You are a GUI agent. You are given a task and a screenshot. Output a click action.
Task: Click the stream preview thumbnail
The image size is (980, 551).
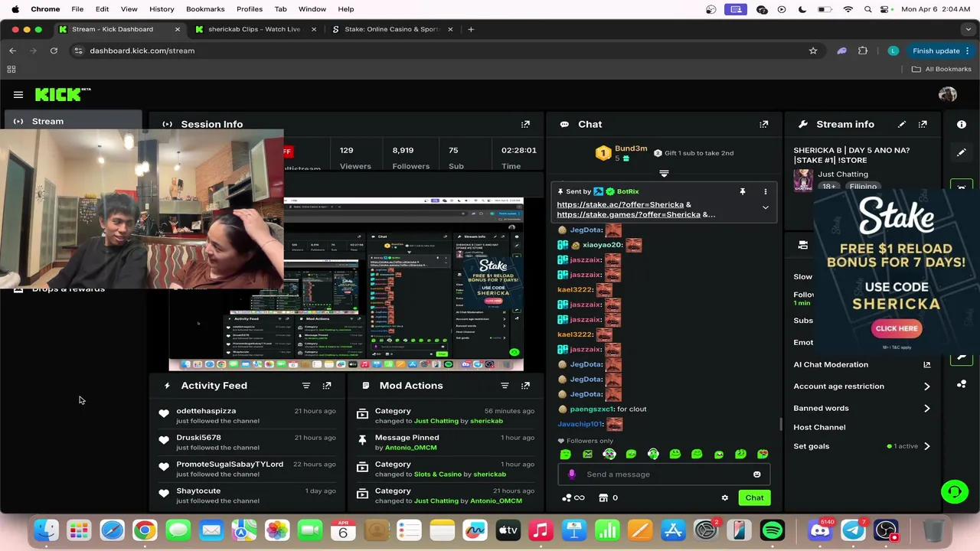[346, 285]
